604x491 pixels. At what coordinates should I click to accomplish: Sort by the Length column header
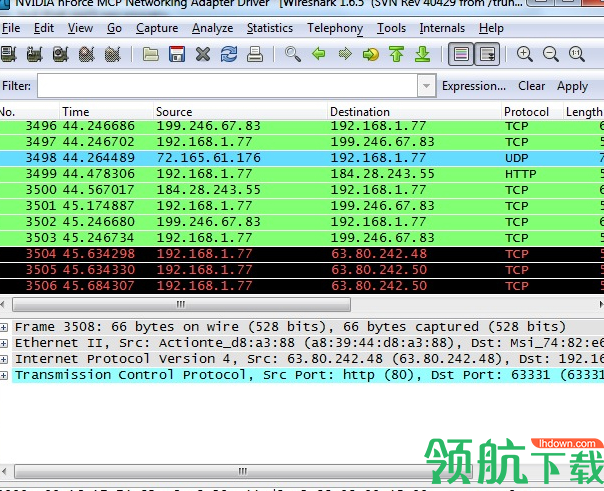[584, 112]
